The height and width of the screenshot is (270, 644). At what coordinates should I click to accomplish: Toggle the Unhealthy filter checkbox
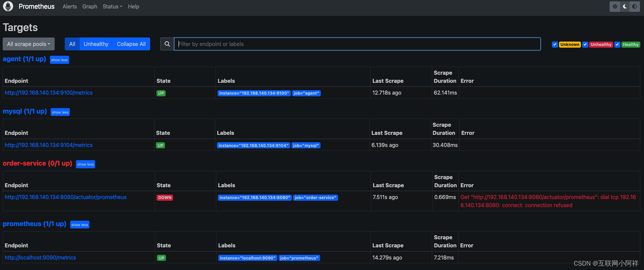(585, 45)
